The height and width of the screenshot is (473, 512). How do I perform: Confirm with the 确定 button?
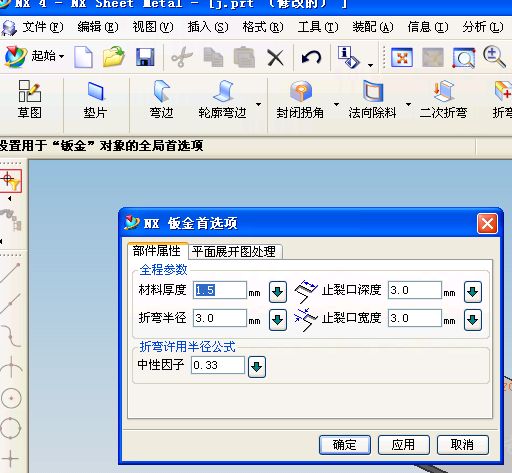coord(345,445)
